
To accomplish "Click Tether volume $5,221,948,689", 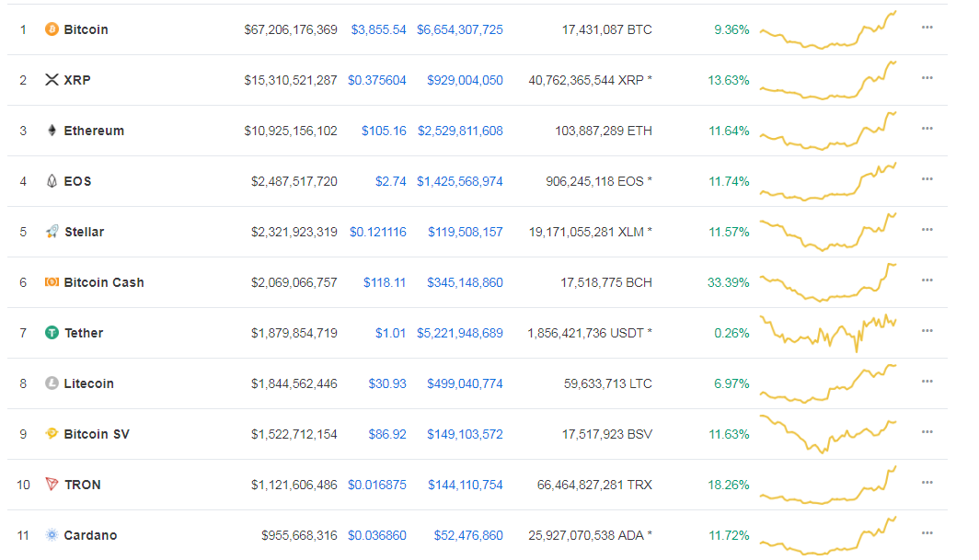I will click(460, 333).
